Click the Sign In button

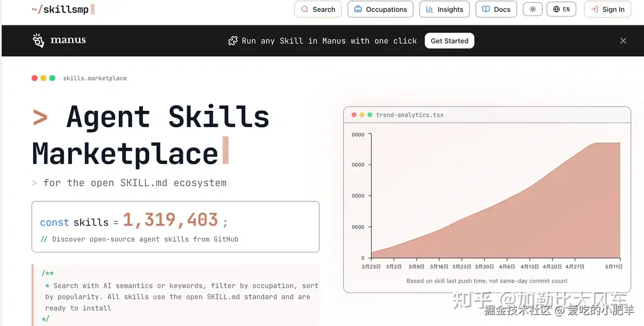coord(607,9)
